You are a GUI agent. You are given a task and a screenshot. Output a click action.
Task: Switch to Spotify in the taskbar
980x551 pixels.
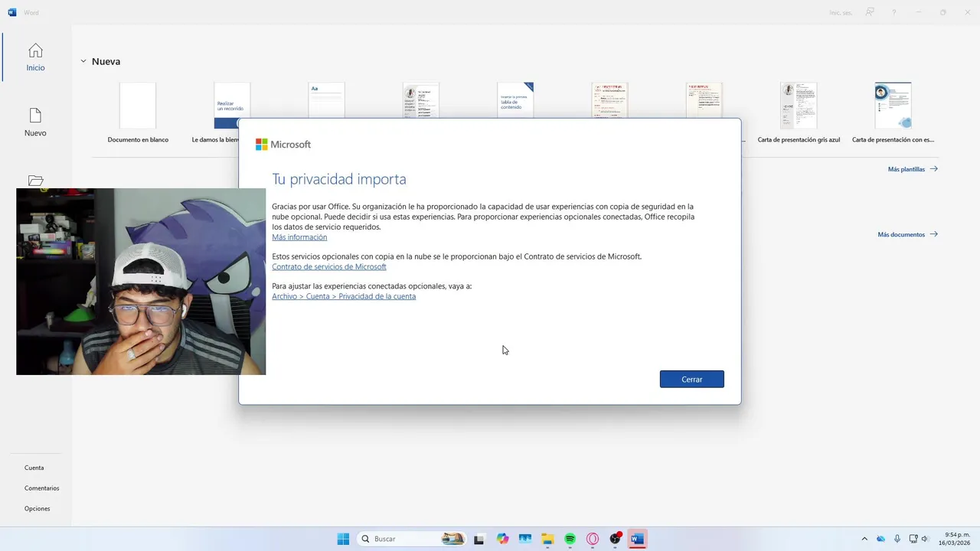(570, 539)
